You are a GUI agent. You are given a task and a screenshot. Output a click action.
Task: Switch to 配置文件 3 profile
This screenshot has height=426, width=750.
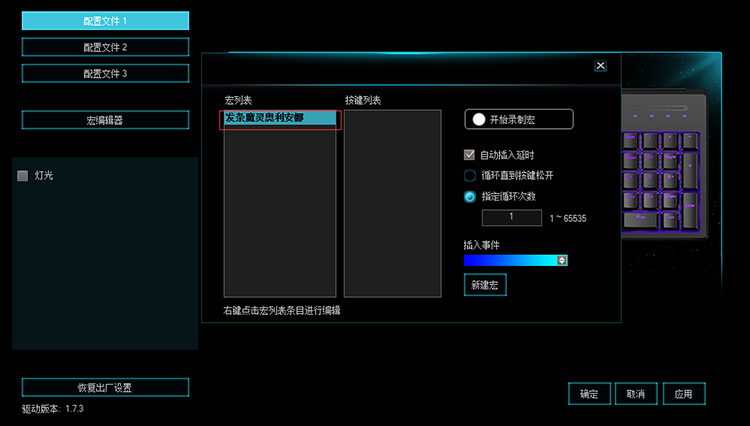pos(105,74)
